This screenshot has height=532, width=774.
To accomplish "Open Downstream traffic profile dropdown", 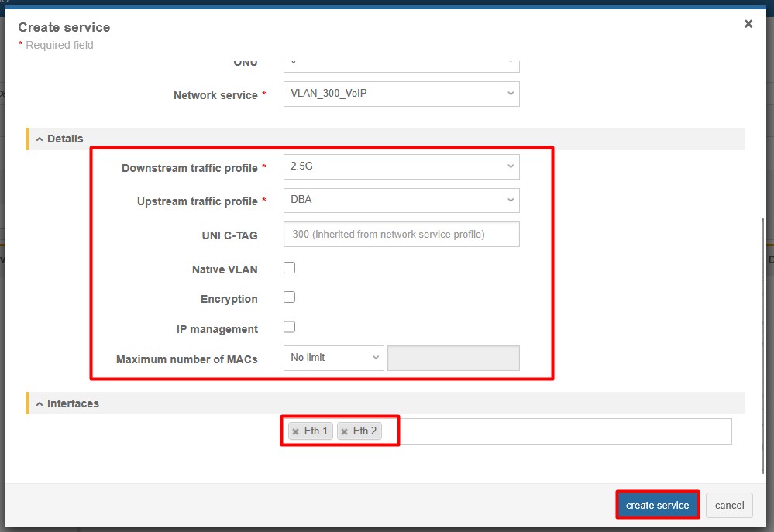I will tap(401, 166).
